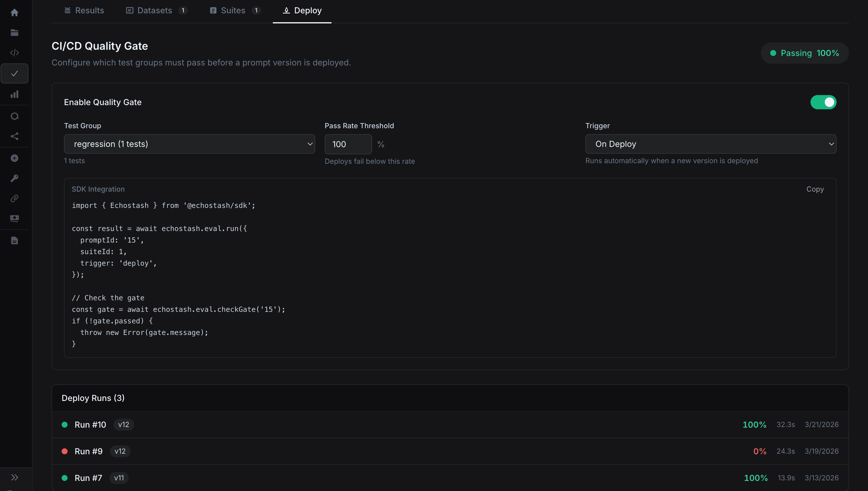868x491 pixels.
Task: Select the checkmark evaluations sidebar icon
Action: coord(15,73)
